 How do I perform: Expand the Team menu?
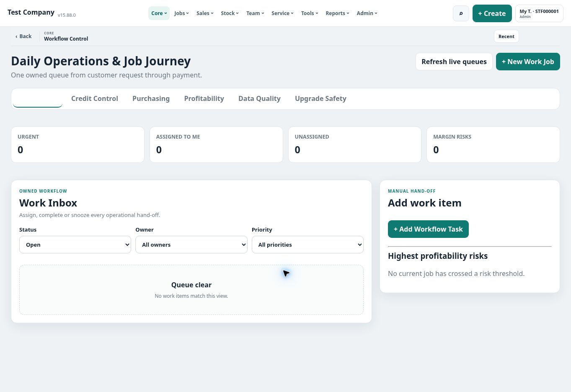click(x=255, y=13)
